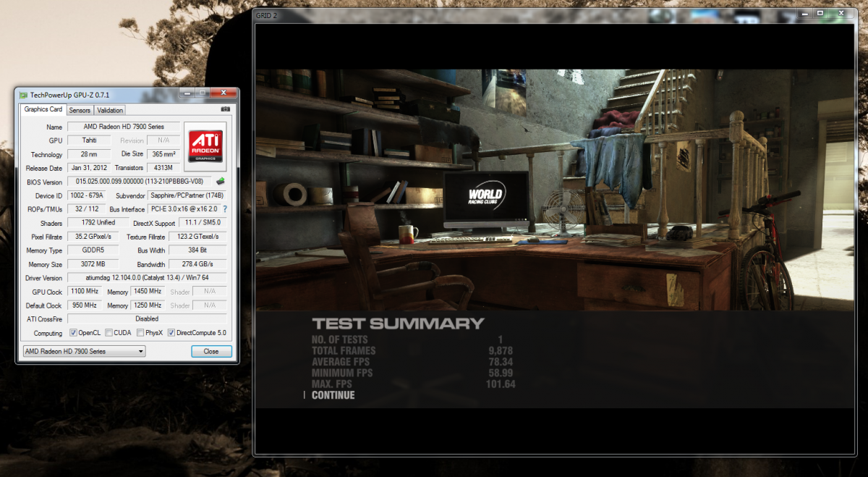Screen dimensions: 868x477
Task: Toggle the CUDA checkbox
Action: coord(109,333)
